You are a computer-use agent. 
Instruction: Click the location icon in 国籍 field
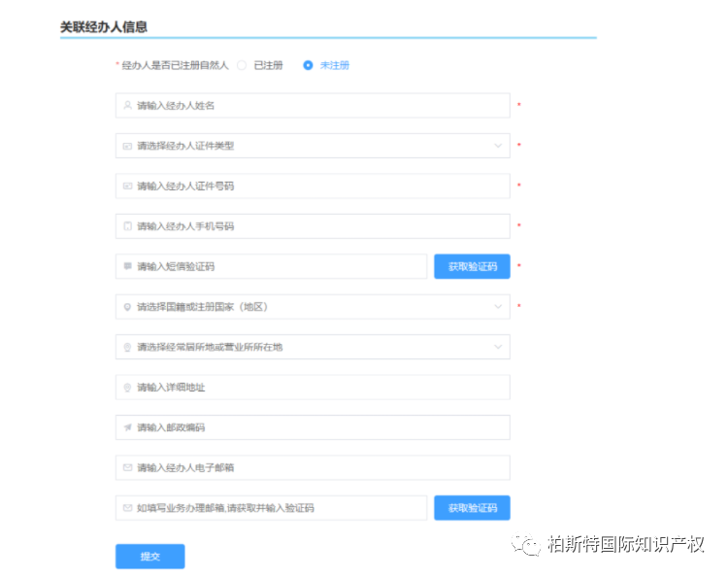[127, 307]
